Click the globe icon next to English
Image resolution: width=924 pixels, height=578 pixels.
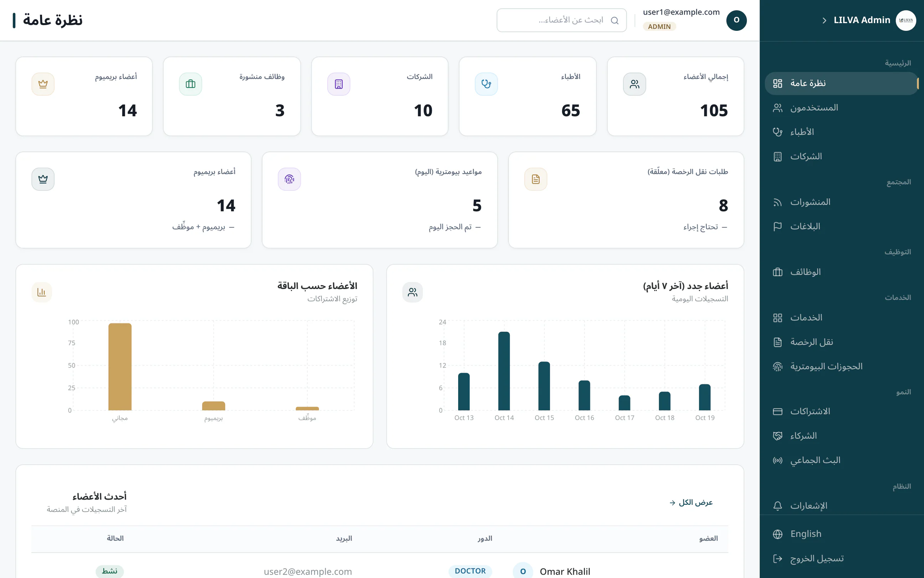[x=777, y=534]
